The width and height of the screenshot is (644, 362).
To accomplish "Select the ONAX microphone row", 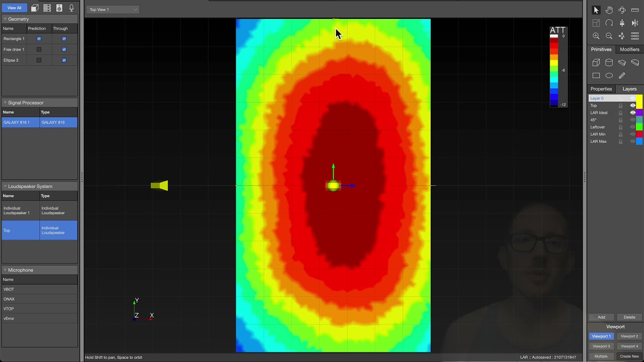I will click(40, 299).
